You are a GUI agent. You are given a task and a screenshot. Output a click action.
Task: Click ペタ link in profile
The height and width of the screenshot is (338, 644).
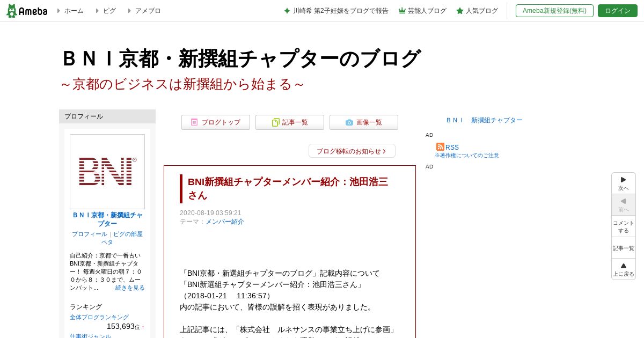[107, 242]
